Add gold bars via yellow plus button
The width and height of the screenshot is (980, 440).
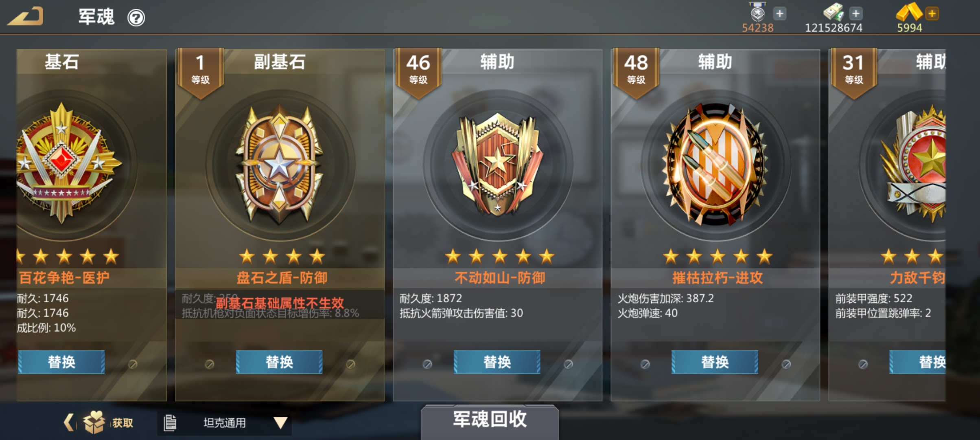click(x=932, y=13)
